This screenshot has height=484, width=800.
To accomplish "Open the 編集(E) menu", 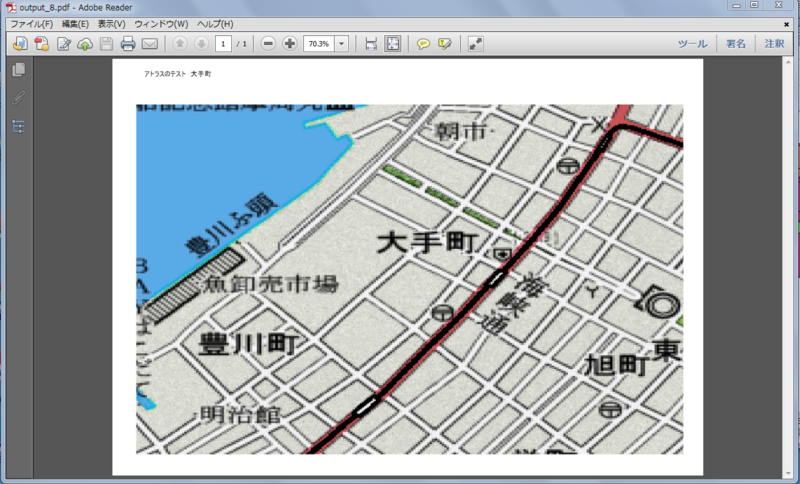I will tap(76, 24).
